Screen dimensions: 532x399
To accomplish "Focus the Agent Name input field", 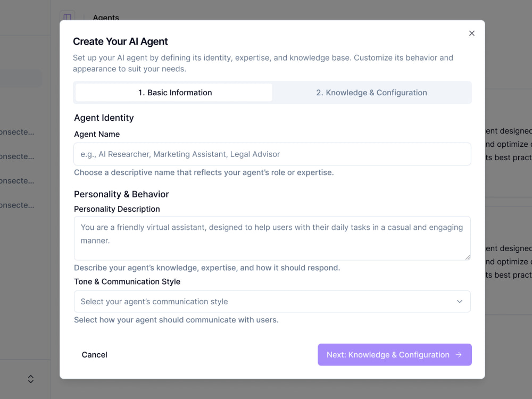I will (272, 154).
